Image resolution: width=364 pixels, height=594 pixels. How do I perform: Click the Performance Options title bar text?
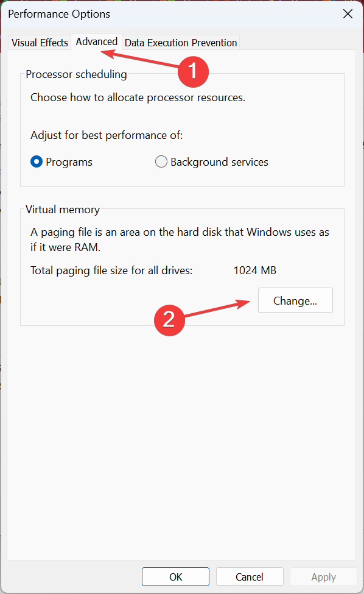[x=59, y=14]
